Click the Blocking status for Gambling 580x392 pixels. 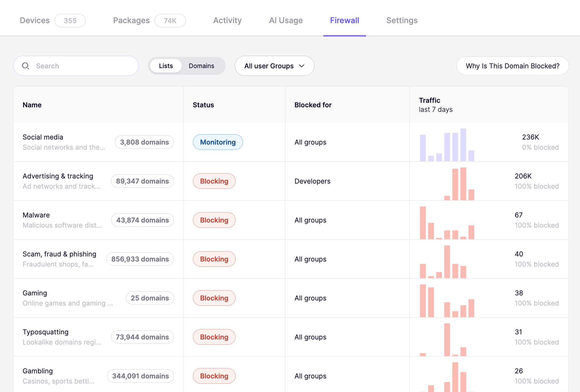coord(214,376)
